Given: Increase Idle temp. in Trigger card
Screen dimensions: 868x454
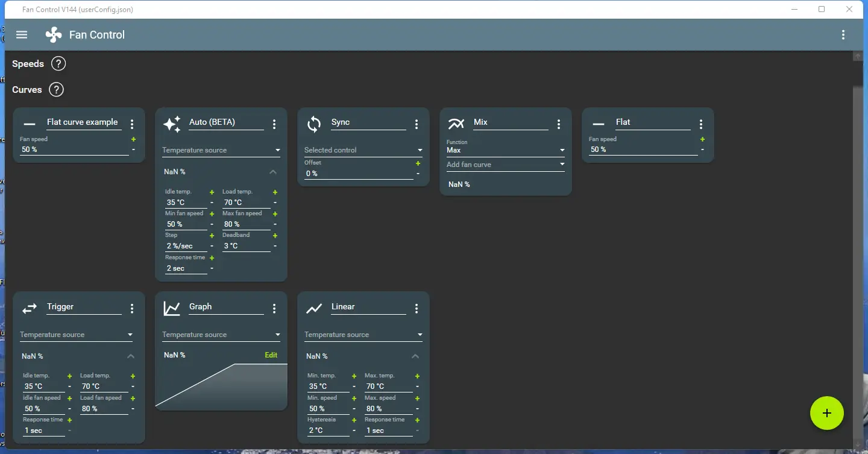Looking at the screenshot, I should coord(69,376).
